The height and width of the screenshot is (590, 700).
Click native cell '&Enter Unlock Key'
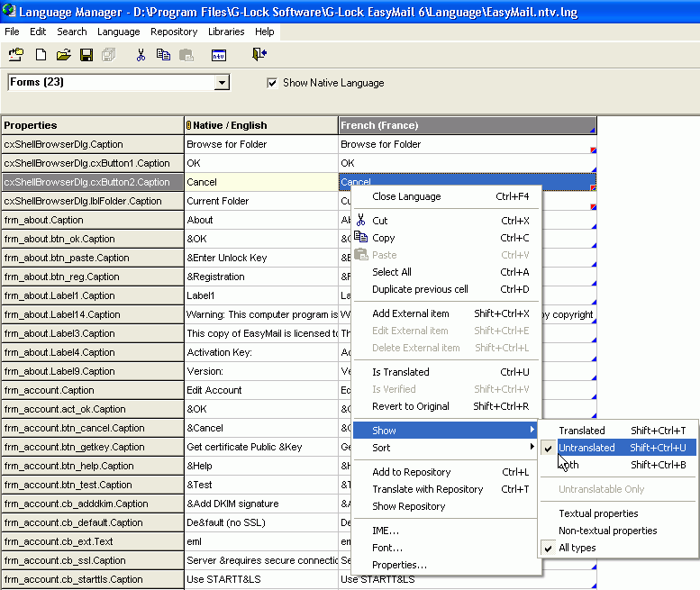point(261,258)
